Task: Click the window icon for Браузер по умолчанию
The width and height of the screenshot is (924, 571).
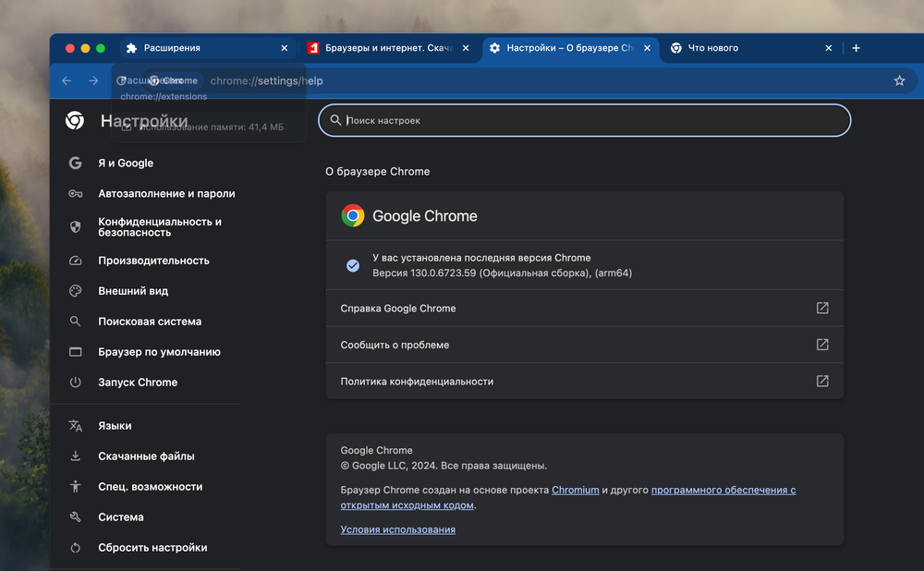Action: pos(76,352)
